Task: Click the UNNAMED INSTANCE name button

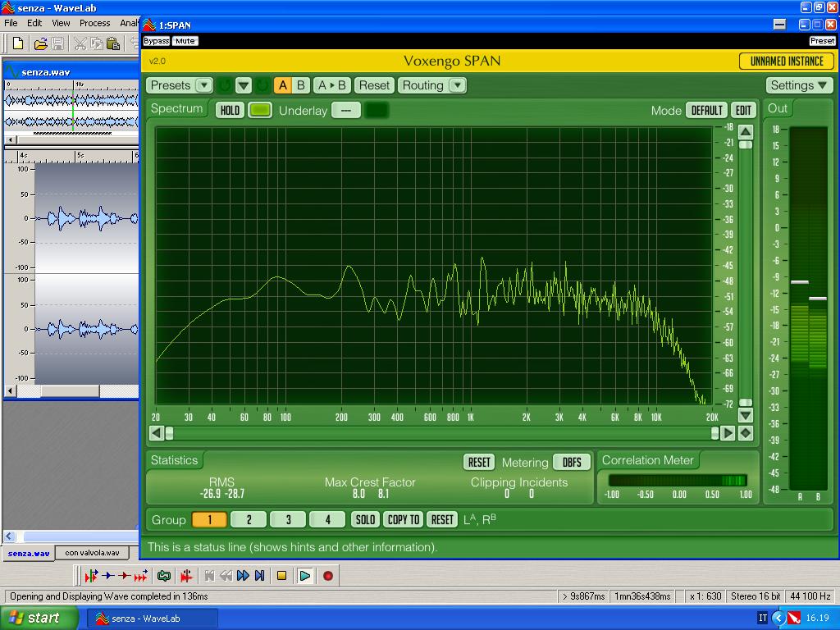Action: pyautogui.click(x=787, y=61)
